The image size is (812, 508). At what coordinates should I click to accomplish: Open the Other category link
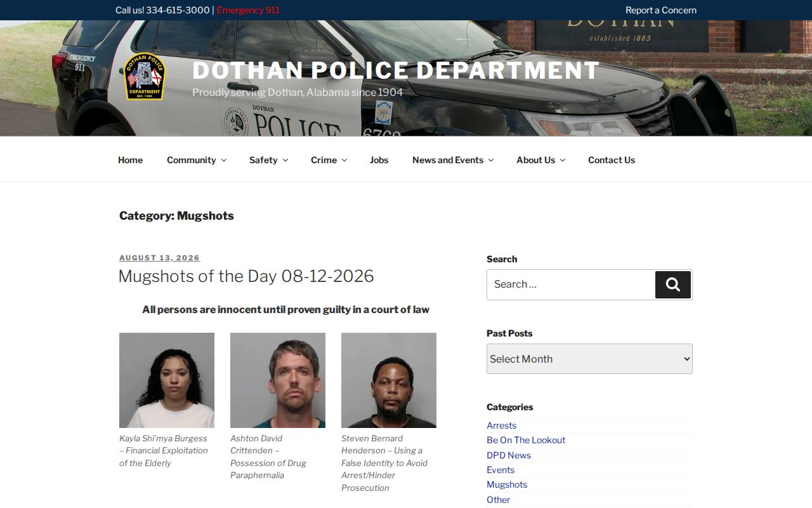(498, 500)
